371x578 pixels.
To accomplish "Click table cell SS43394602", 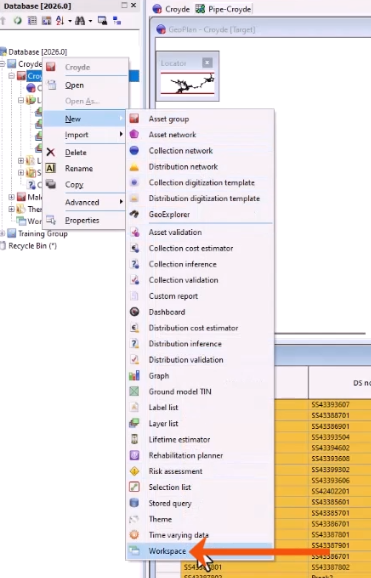I will click(x=330, y=448).
